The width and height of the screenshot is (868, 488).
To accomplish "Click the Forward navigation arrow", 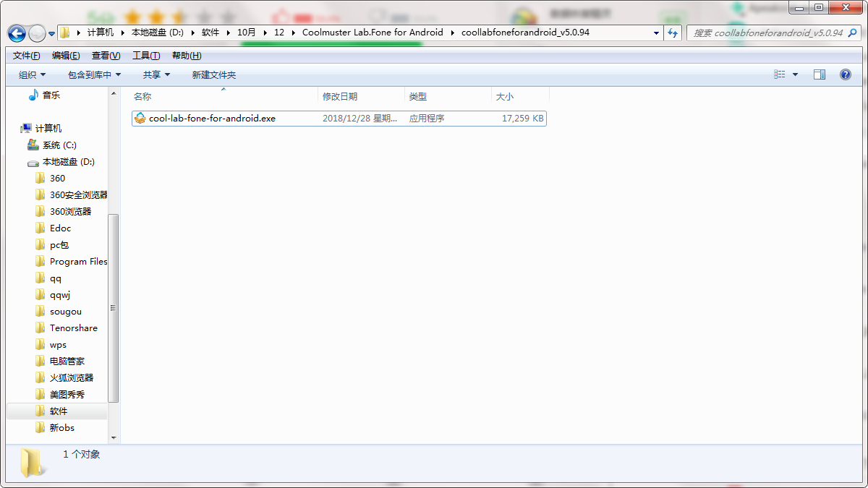I will [x=37, y=33].
